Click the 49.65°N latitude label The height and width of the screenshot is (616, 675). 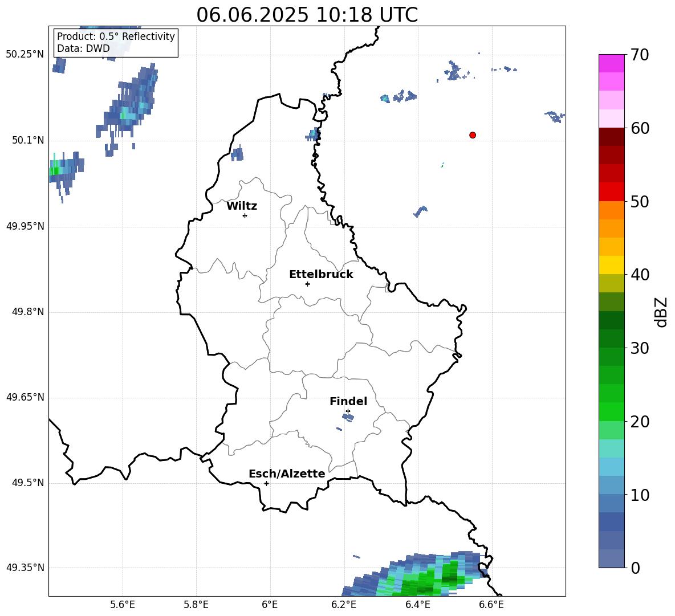(x=25, y=397)
